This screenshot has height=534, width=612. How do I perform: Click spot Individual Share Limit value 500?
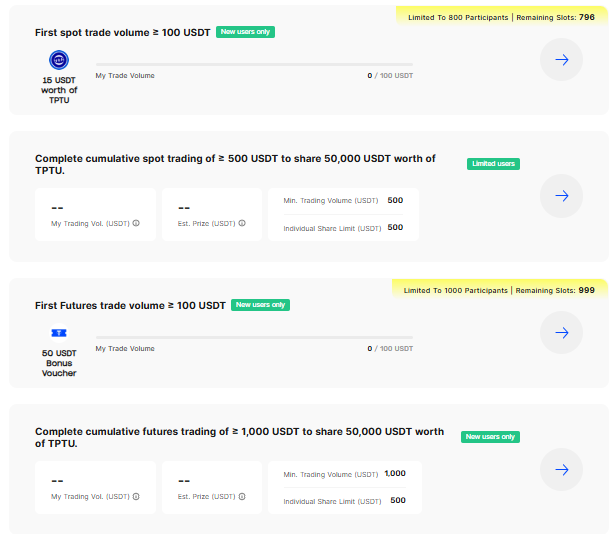(x=395, y=227)
